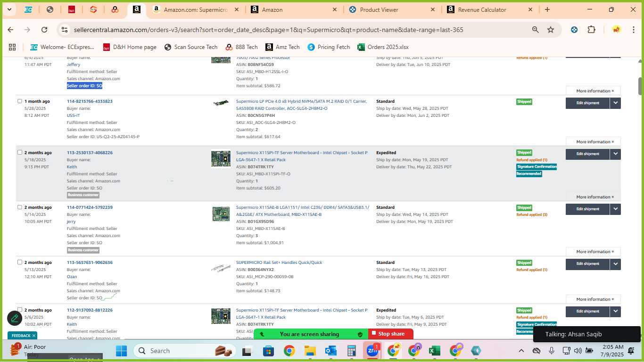Expand More information for jerry's order
Image resolution: width=644 pixels, height=362 pixels.
tap(593, 251)
